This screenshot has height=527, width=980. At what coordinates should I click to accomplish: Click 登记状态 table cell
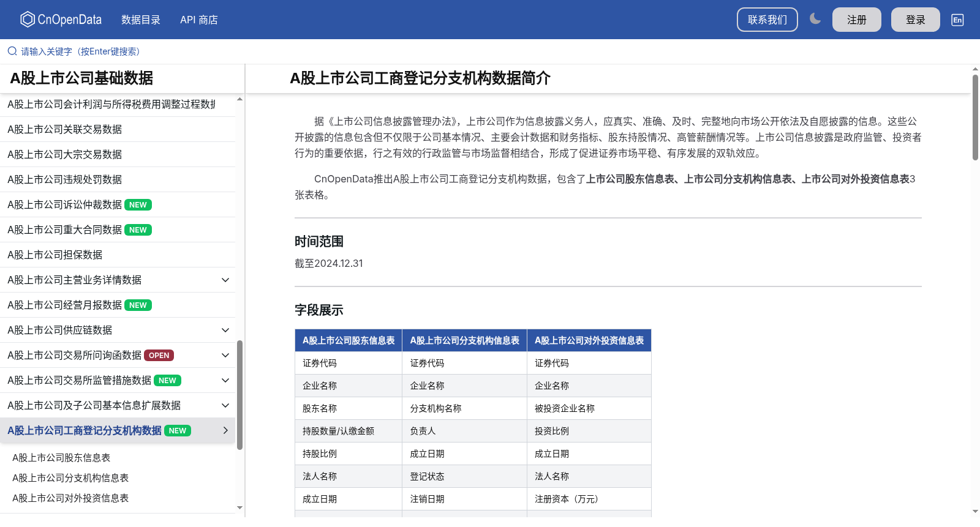(x=464, y=476)
